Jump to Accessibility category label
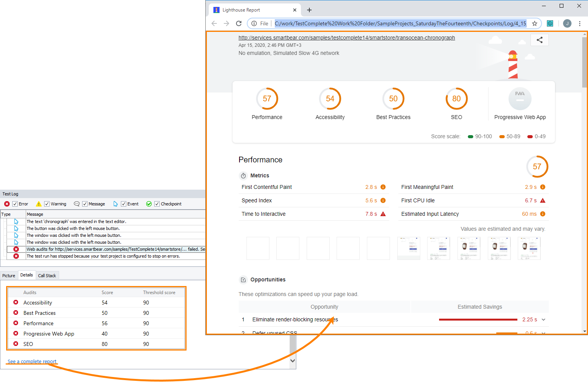 point(330,117)
